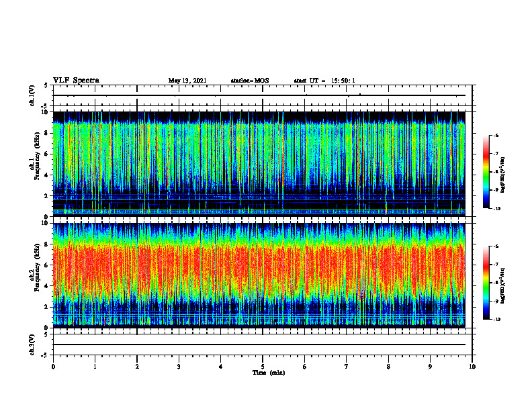The image size is (532, 411).
Task: Click the ch.1 spectrogram color bar
Action: [x=486, y=172]
